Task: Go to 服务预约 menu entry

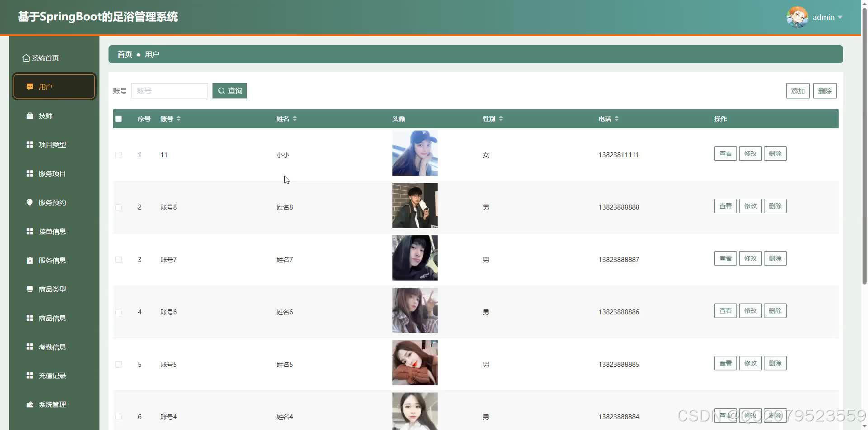Action: coord(54,202)
